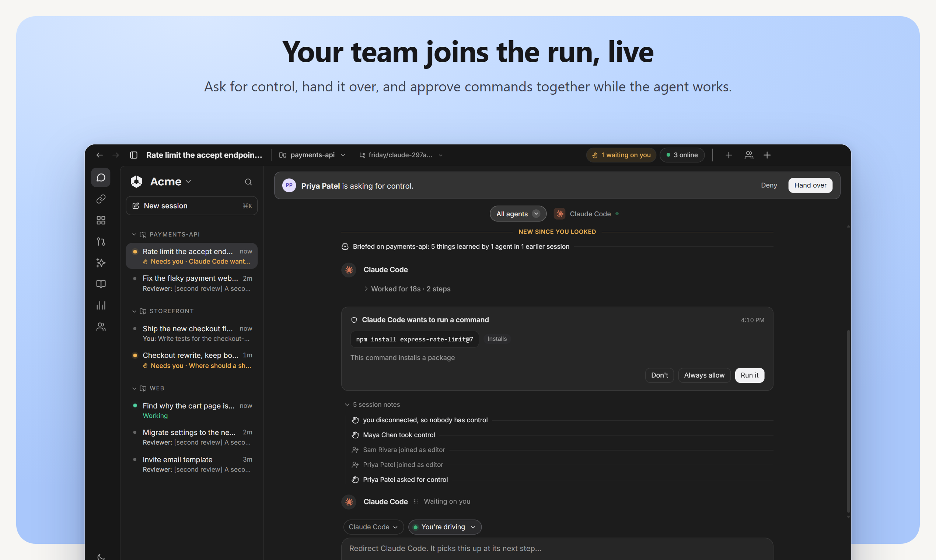Collapse the PAYMENTS-API group
This screenshot has height=560, width=936.
pyautogui.click(x=134, y=234)
